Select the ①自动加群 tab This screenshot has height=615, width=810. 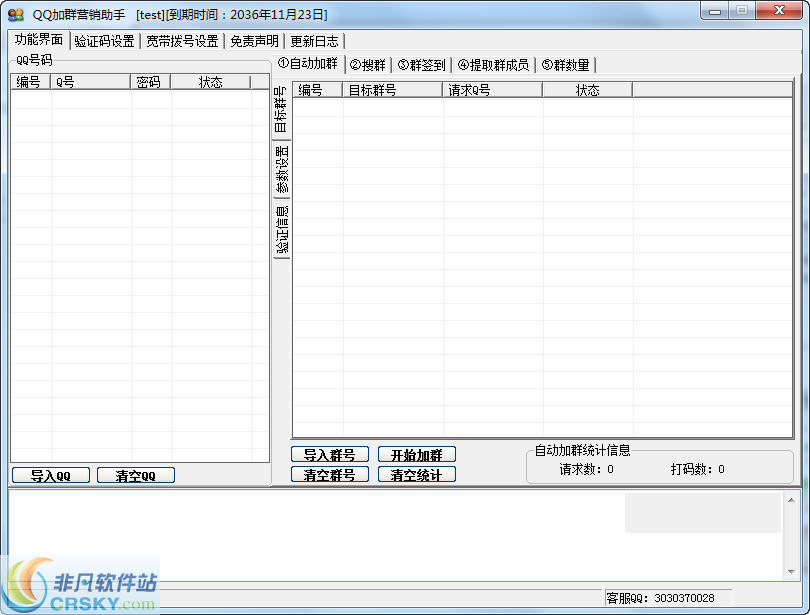[308, 64]
